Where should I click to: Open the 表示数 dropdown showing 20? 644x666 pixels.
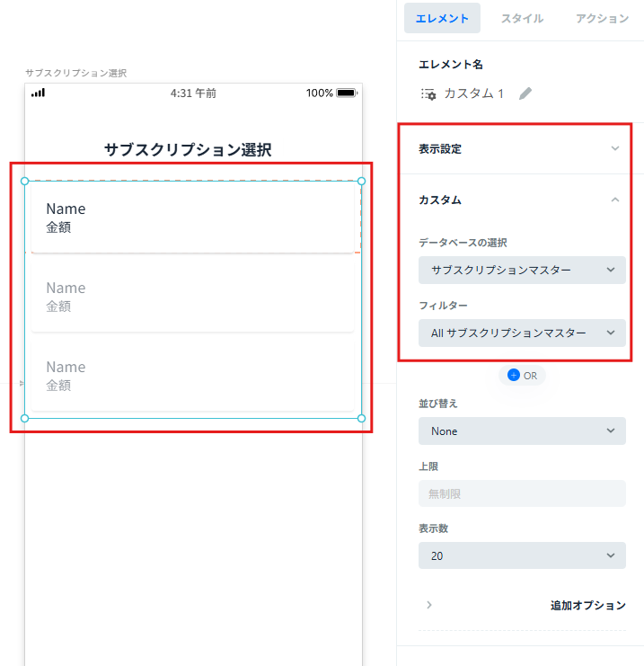[522, 555]
